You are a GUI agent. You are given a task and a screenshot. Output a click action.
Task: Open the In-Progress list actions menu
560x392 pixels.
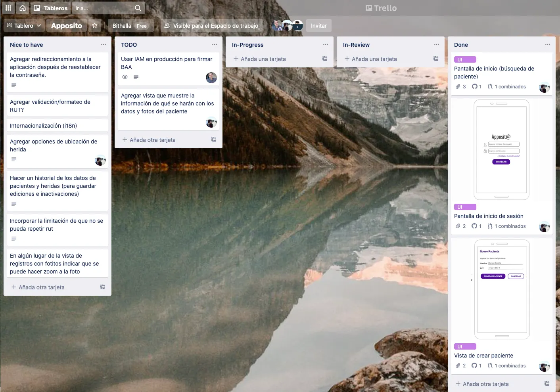click(x=326, y=44)
